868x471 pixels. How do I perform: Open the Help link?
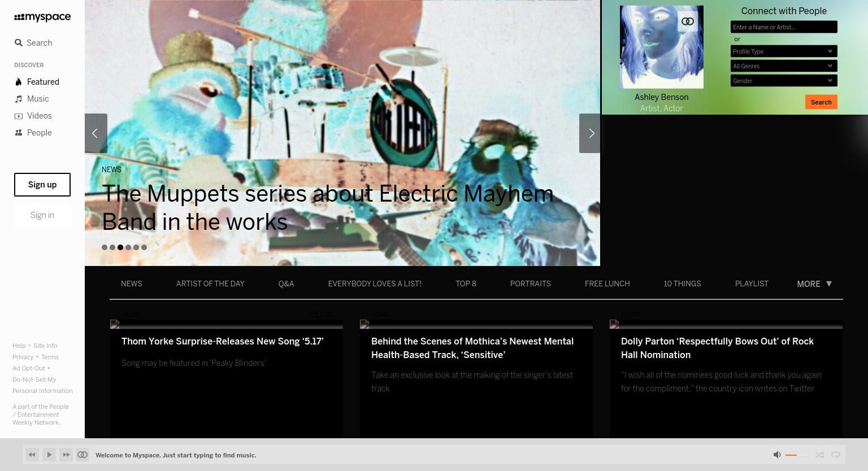click(19, 346)
